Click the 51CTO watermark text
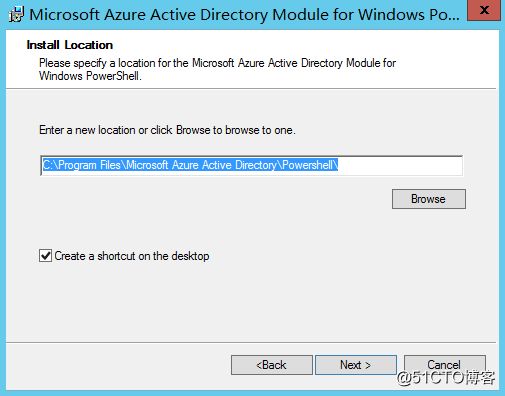 pyautogui.click(x=446, y=378)
